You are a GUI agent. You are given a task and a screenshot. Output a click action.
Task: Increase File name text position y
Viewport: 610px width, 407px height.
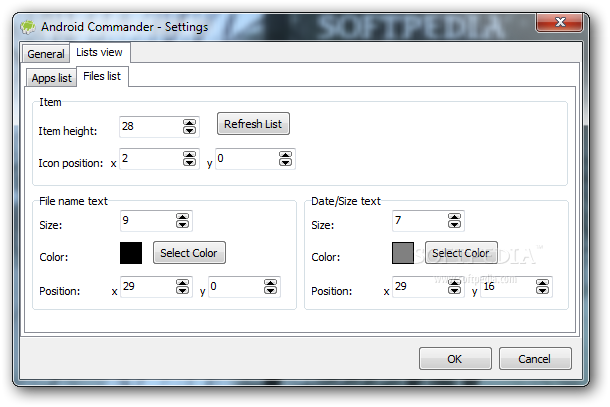(271, 283)
